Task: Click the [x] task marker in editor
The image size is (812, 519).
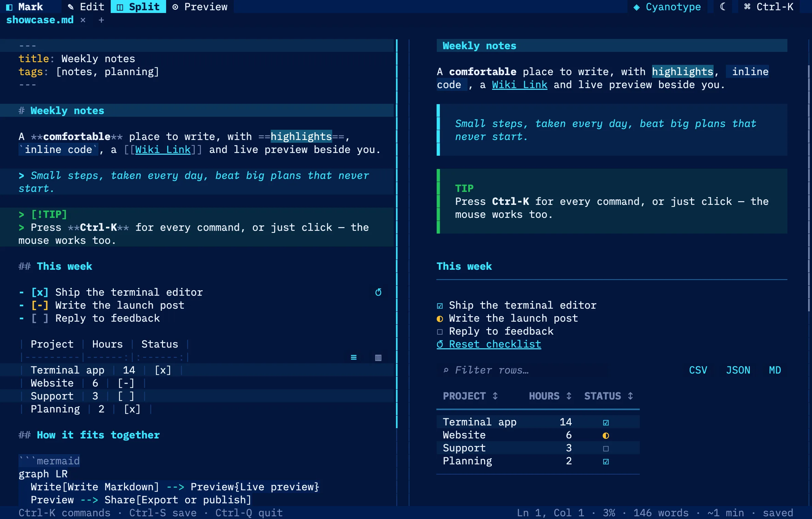Action: (x=40, y=292)
